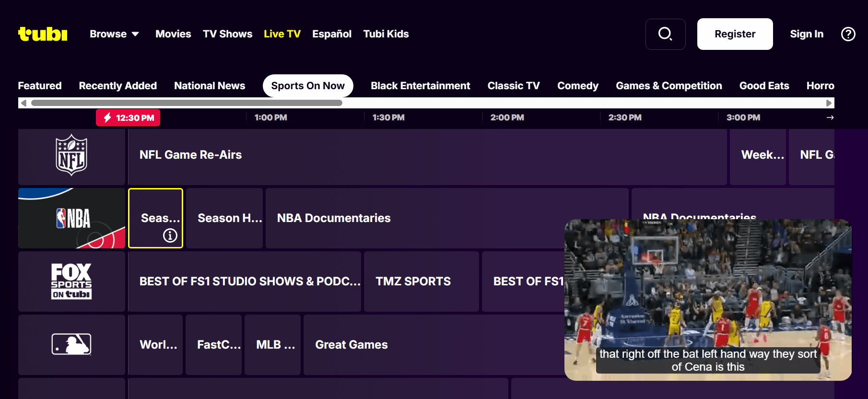Open the Week... program on NFL row
Viewport: 868px width, 399px height.
[x=758, y=157]
